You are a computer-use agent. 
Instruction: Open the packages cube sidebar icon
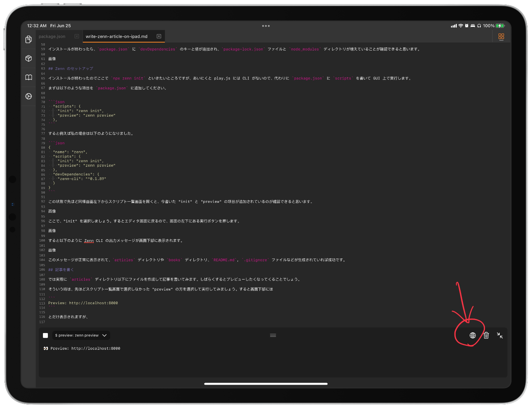tap(28, 58)
